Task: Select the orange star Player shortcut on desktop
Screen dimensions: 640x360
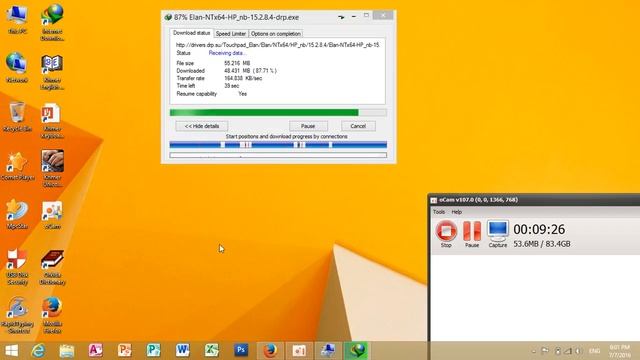Action: pyautogui.click(x=17, y=166)
